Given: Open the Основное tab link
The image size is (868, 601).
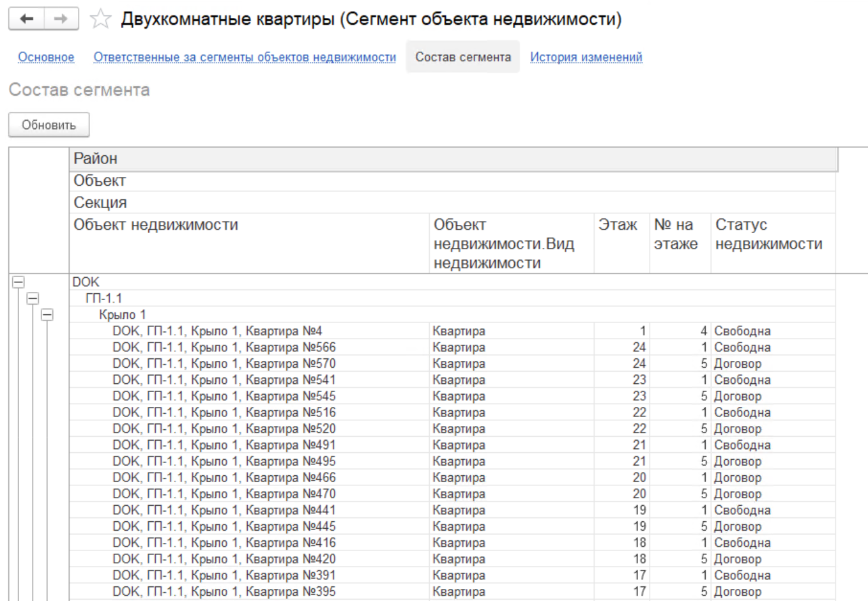Looking at the screenshot, I should tap(46, 57).
